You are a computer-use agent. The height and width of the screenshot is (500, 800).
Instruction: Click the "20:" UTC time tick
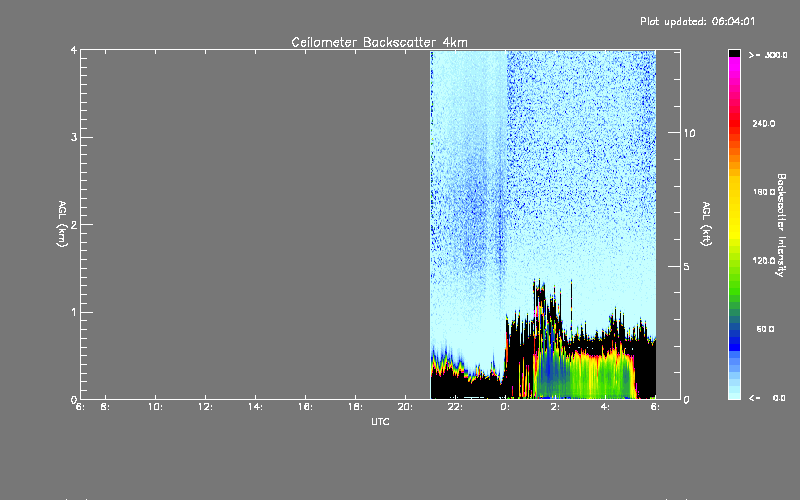[x=405, y=407]
